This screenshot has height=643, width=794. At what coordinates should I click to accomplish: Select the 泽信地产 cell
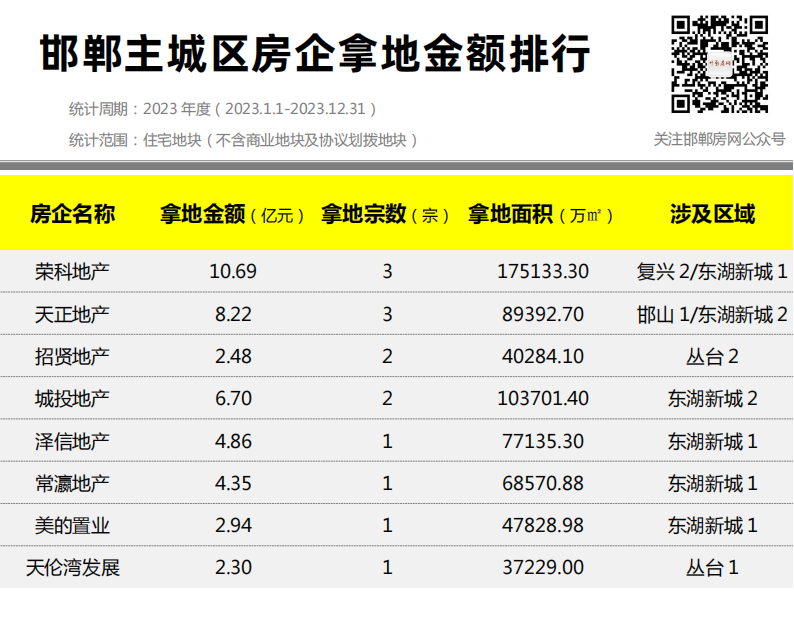(x=72, y=442)
